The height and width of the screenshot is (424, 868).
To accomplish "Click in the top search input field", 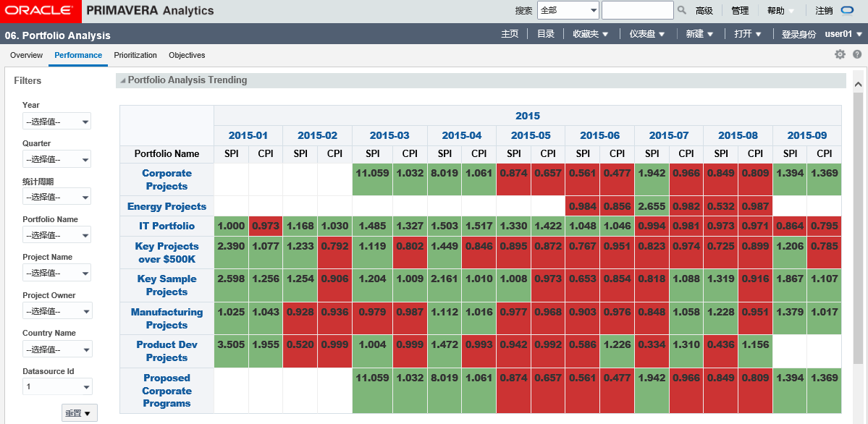I will click(x=637, y=11).
